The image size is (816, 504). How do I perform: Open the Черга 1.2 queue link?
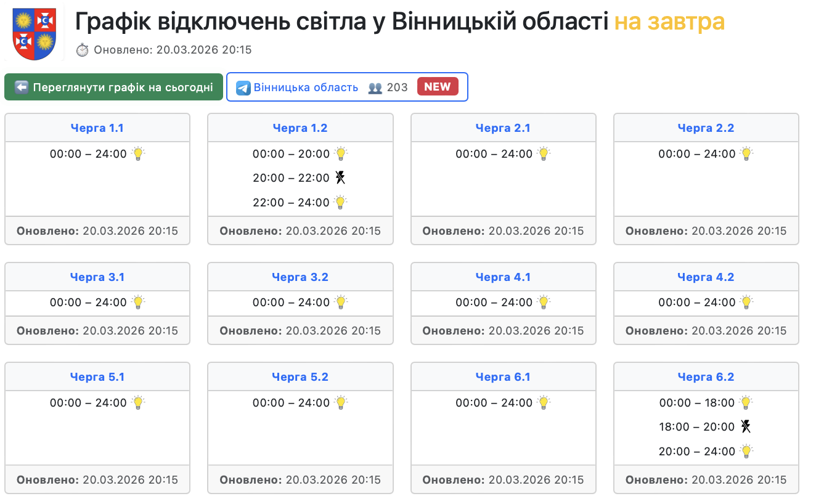(300, 128)
